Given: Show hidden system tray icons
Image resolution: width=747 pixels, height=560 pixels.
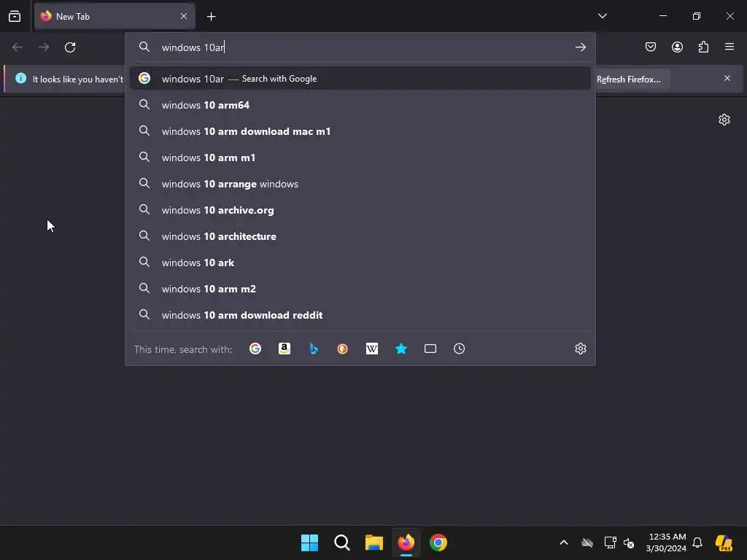Looking at the screenshot, I should pyautogui.click(x=564, y=542).
